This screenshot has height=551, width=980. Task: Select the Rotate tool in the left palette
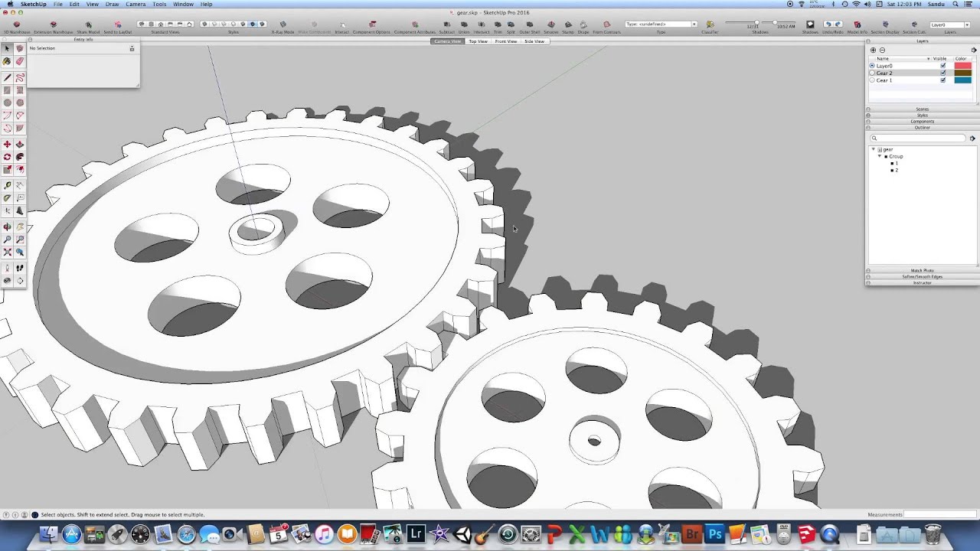pyautogui.click(x=7, y=156)
